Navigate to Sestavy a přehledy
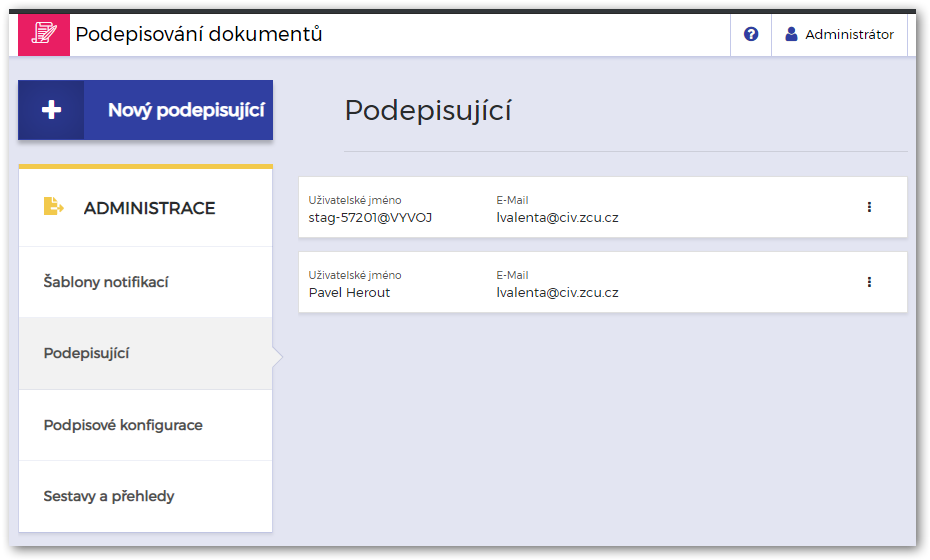This screenshot has width=930, height=560. (x=110, y=496)
